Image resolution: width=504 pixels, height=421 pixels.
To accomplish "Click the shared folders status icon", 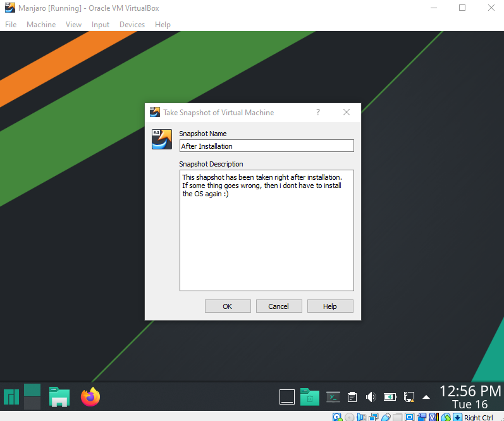I will [x=398, y=417].
